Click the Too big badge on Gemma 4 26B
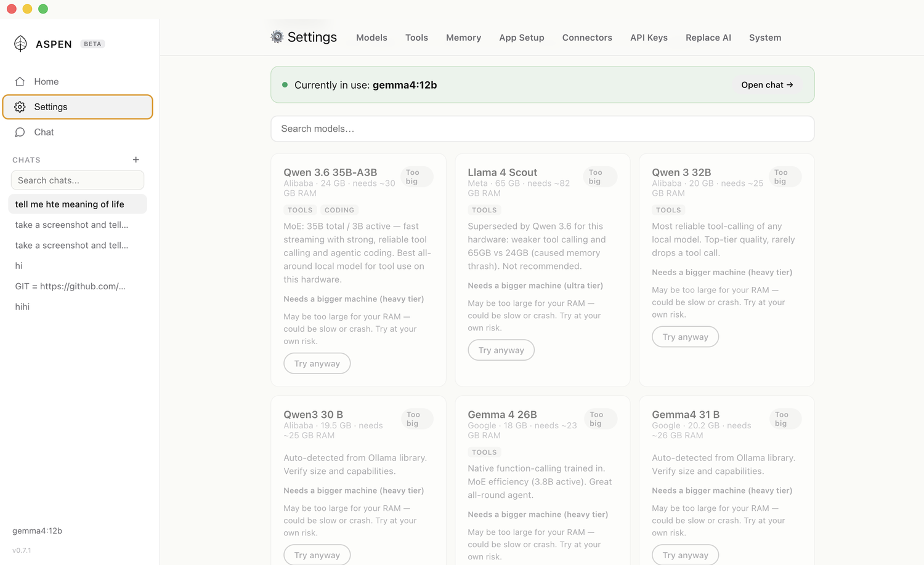This screenshot has width=924, height=565. pos(599,419)
